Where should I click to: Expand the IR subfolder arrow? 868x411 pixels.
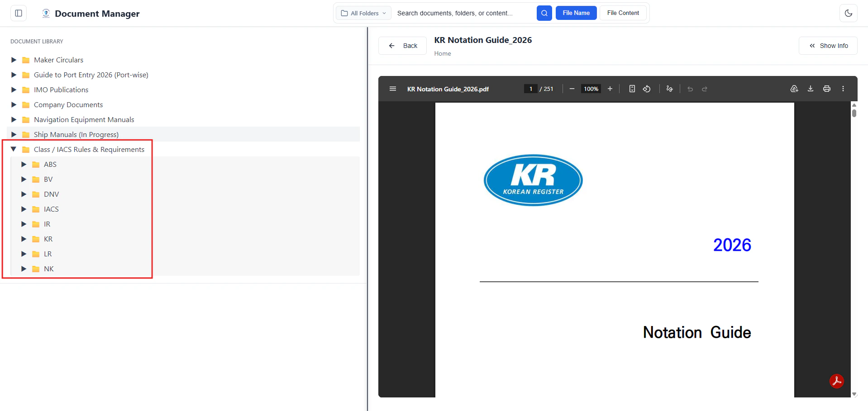24,224
